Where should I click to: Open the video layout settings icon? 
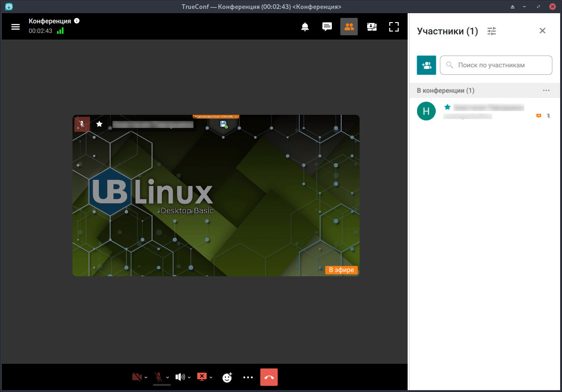(x=372, y=27)
